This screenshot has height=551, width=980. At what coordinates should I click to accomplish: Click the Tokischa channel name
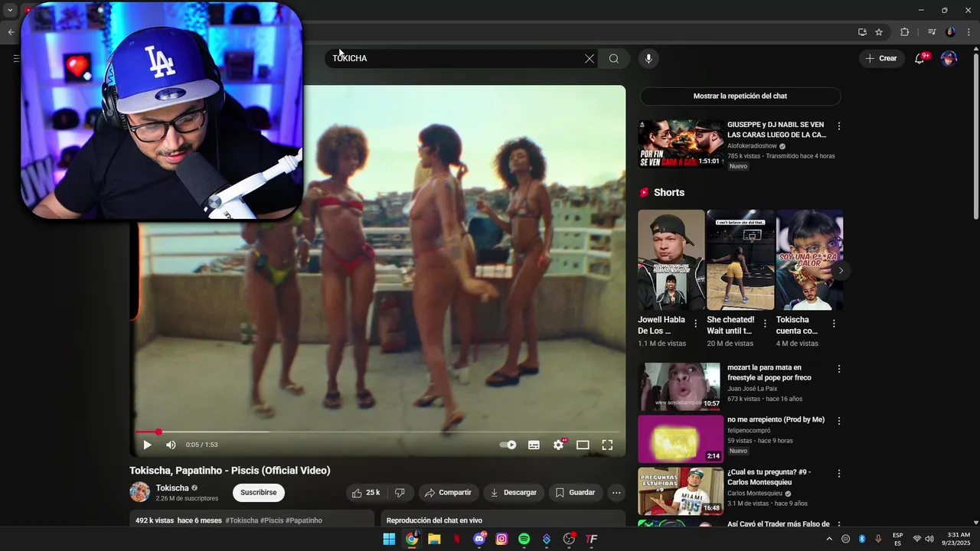(172, 488)
